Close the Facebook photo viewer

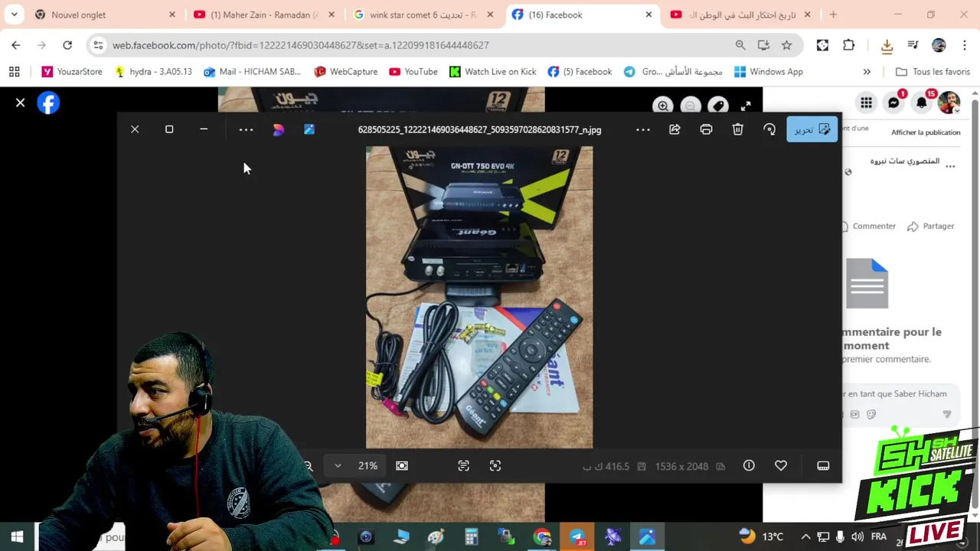[21, 103]
